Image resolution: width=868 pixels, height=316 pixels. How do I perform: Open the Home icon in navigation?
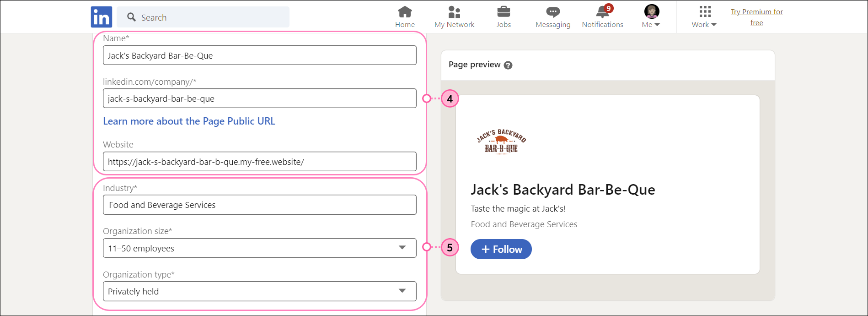405,11
